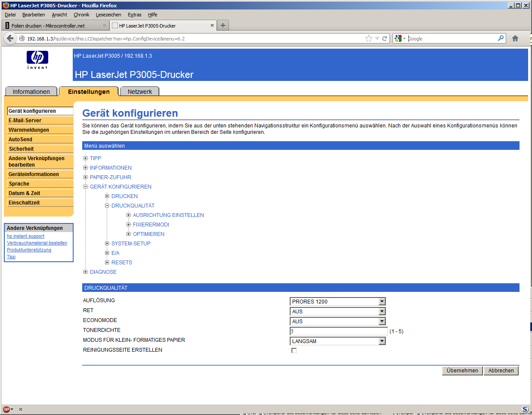Open the Bearbeiten menu

(34, 15)
